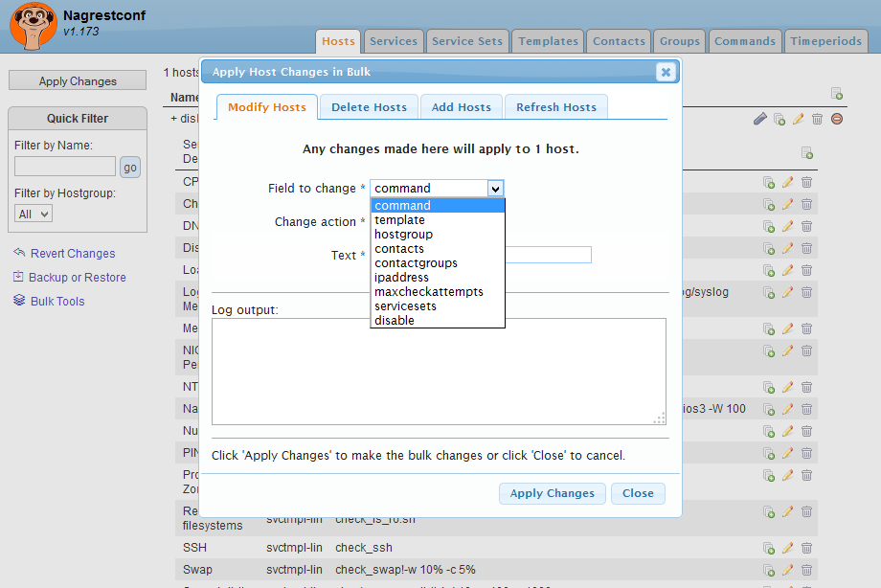
Task: Click inside the Log output text area
Action: (x=439, y=372)
